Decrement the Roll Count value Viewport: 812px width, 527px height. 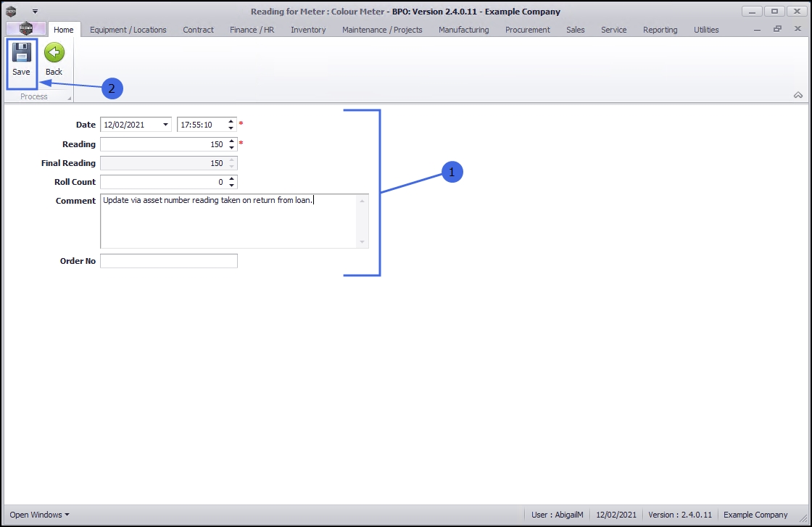(x=231, y=186)
